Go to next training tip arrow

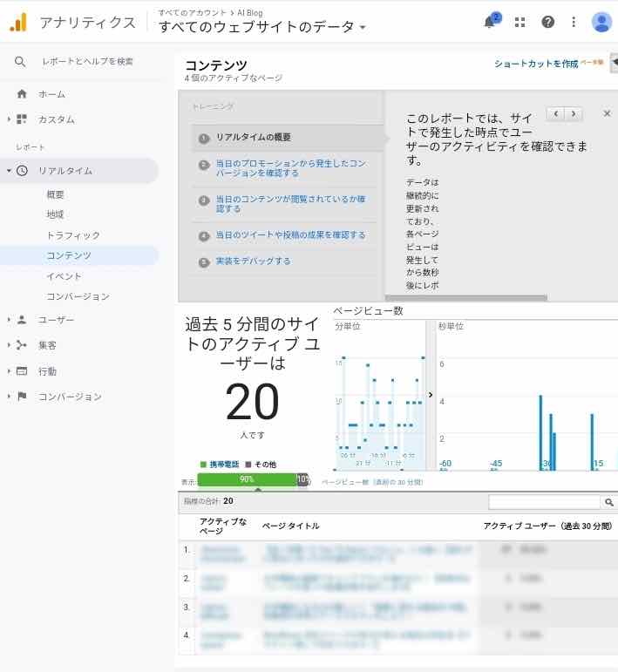coord(574,114)
